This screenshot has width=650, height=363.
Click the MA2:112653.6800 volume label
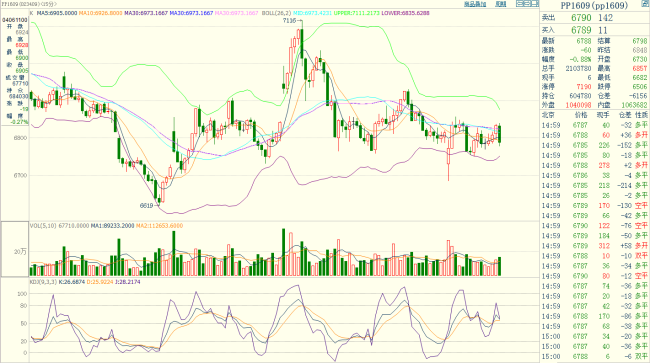click(x=160, y=226)
